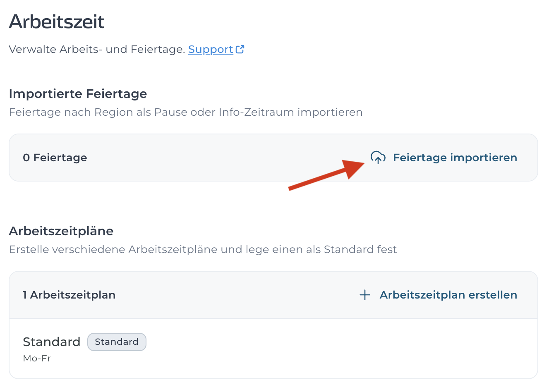Click the Standard badge on the schedule
This screenshot has height=392, width=549.
117,342
